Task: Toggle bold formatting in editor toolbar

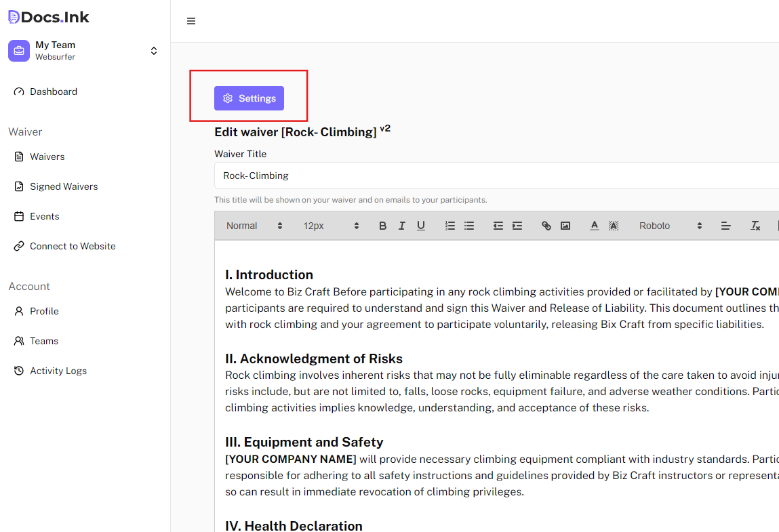Action: point(382,226)
